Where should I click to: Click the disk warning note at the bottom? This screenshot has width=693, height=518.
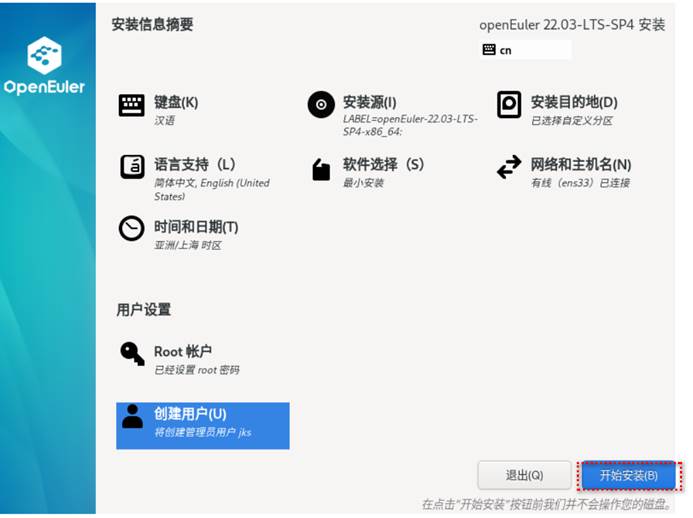point(547,504)
